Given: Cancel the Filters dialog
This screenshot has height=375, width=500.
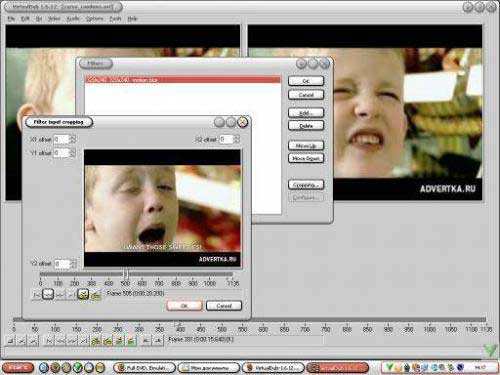Looking at the screenshot, I should (x=306, y=95).
